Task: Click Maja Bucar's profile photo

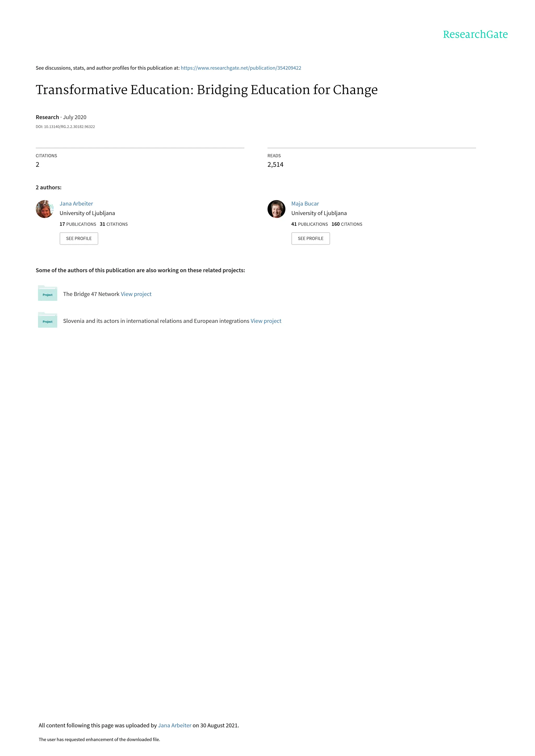Action: pos(276,209)
